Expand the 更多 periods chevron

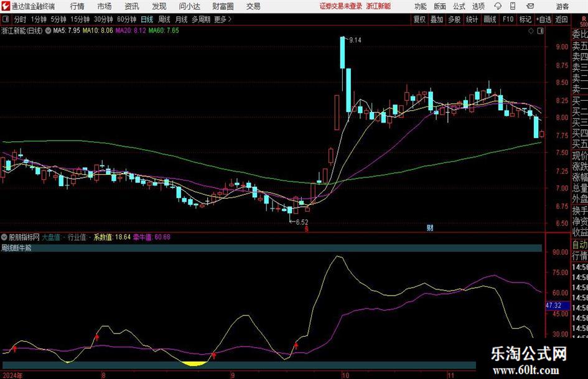point(230,19)
